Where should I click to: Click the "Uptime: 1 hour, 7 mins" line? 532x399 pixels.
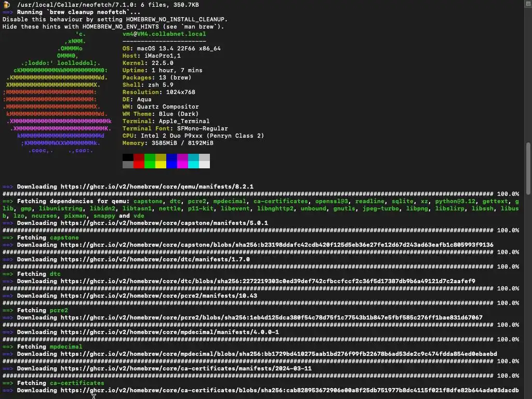163,70
